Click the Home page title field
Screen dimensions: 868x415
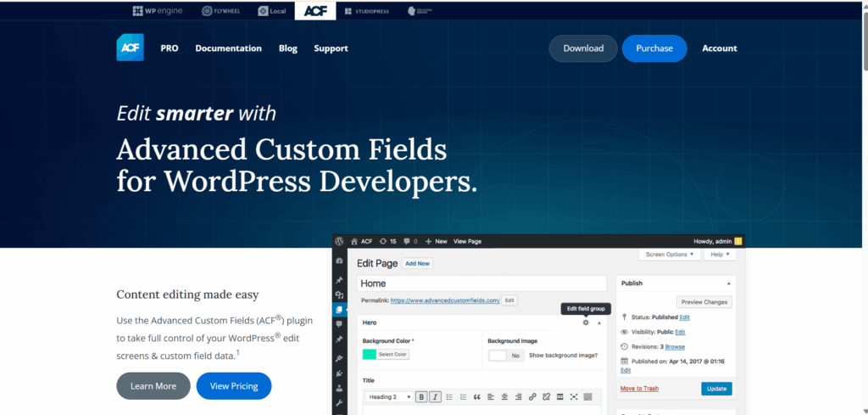pos(482,283)
